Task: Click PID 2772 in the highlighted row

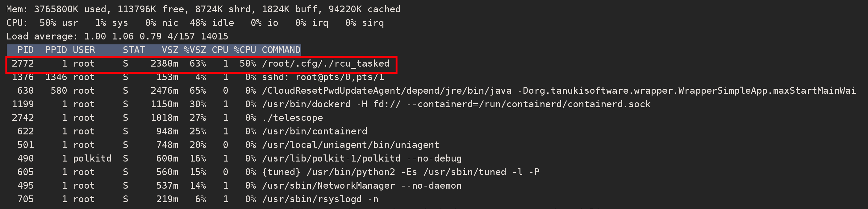Action: click(23, 64)
